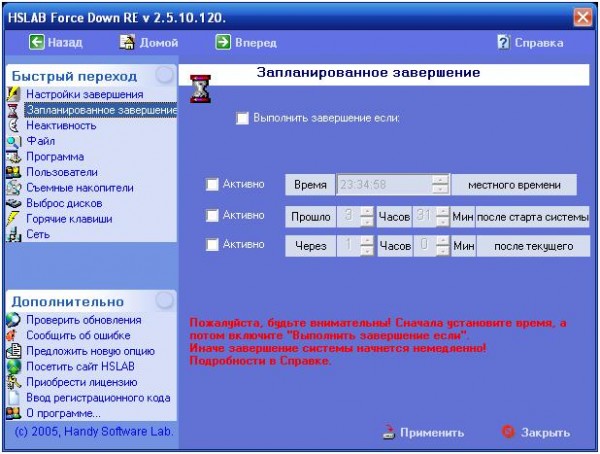Click the green Forward arrow icon
The width and height of the screenshot is (600, 454).
[223, 42]
